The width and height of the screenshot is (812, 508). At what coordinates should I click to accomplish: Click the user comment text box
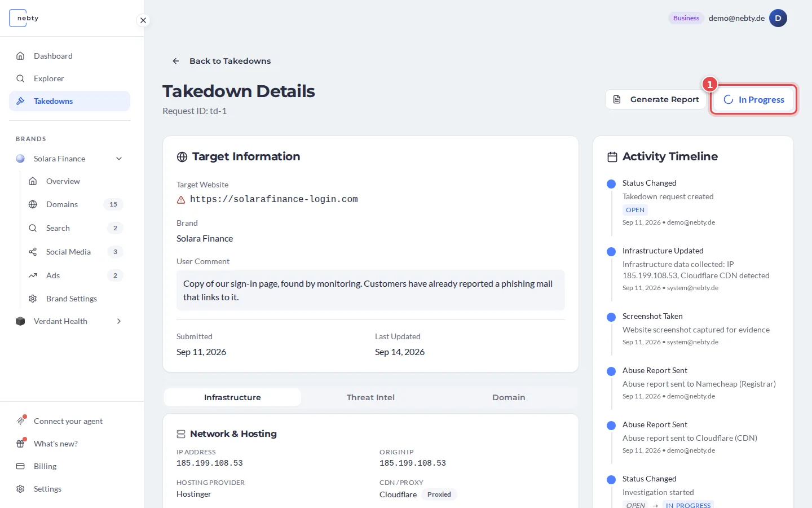[x=370, y=290]
